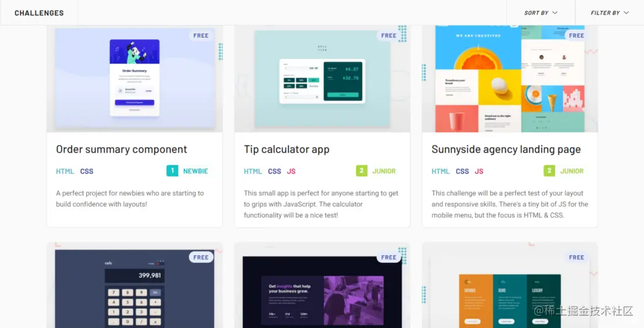Open Sunnyside agency landing page title
644x328 pixels.
click(x=506, y=149)
